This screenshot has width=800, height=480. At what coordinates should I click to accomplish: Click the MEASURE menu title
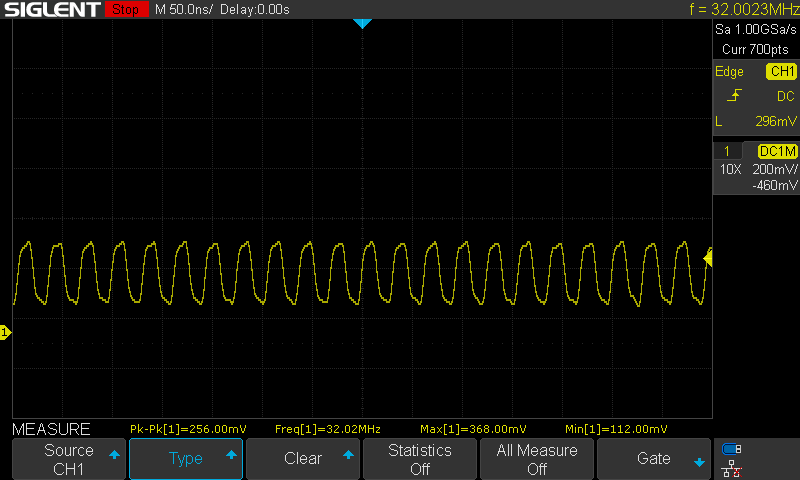51,429
